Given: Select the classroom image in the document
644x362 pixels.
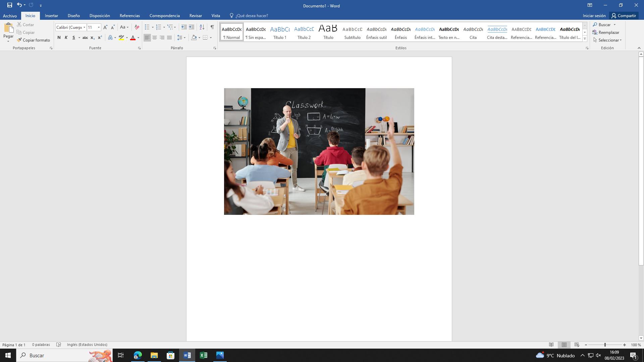Looking at the screenshot, I should 319,152.
